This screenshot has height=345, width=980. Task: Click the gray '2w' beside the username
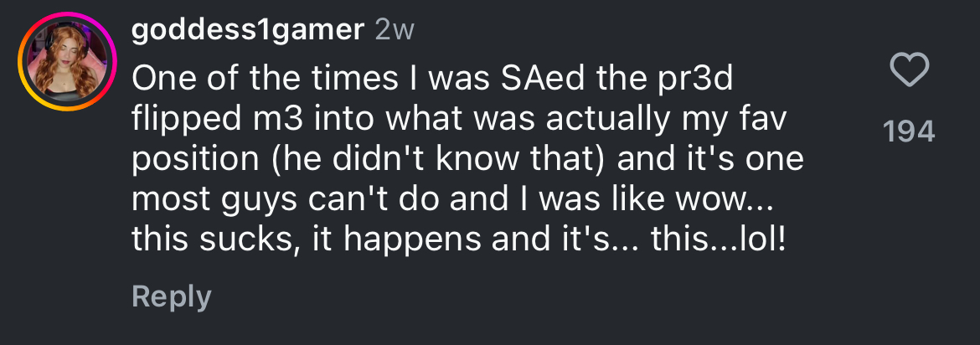(x=395, y=30)
